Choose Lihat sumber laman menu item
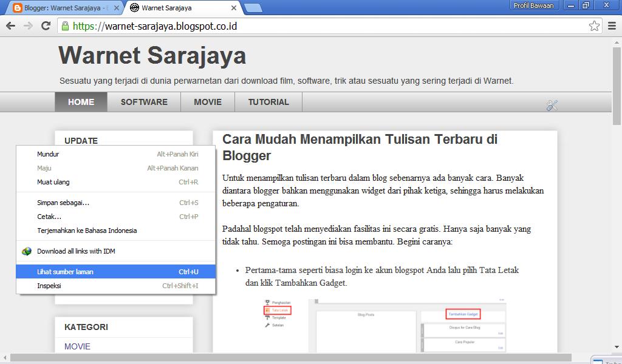Screen dimensions: 622x364 [x=116, y=272]
